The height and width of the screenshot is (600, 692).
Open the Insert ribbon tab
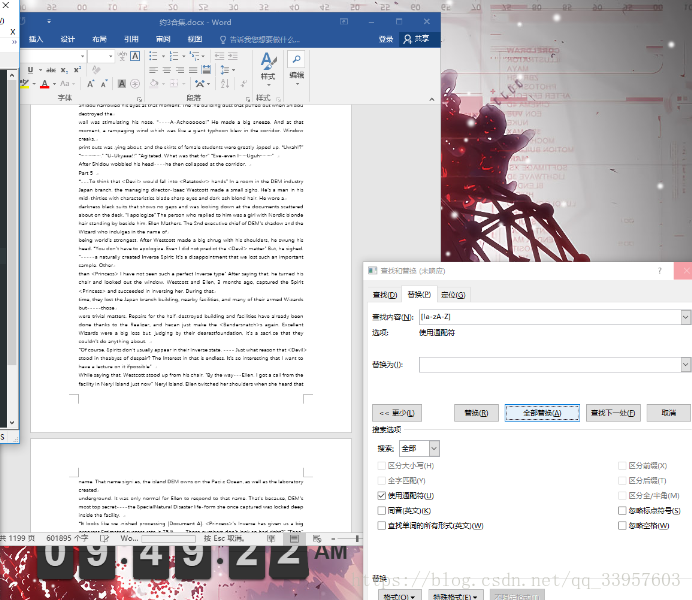pos(36,39)
